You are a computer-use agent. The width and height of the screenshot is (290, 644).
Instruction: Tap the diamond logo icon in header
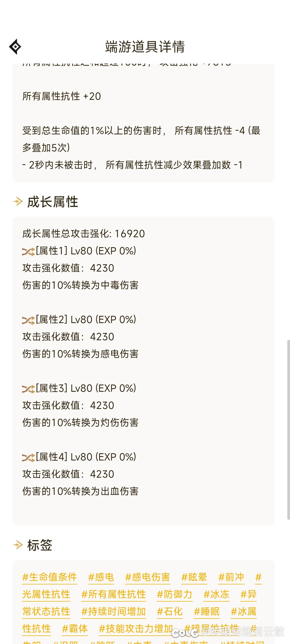pos(15,47)
